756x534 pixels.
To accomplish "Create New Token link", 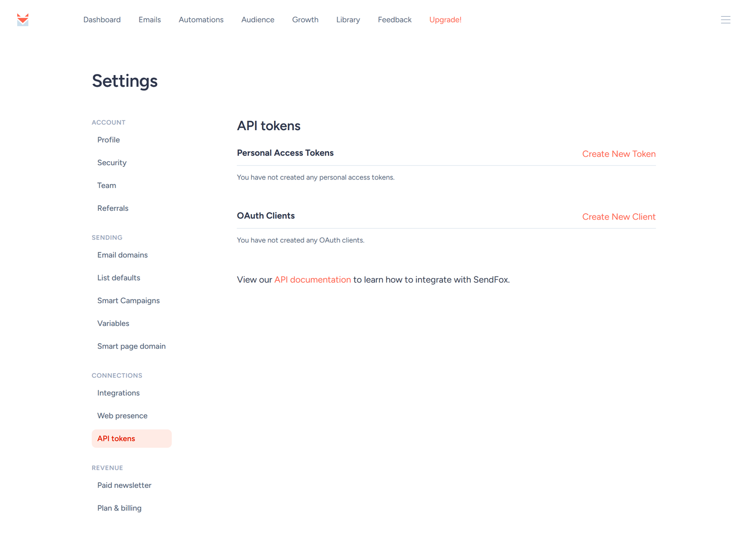I will tap(619, 154).
